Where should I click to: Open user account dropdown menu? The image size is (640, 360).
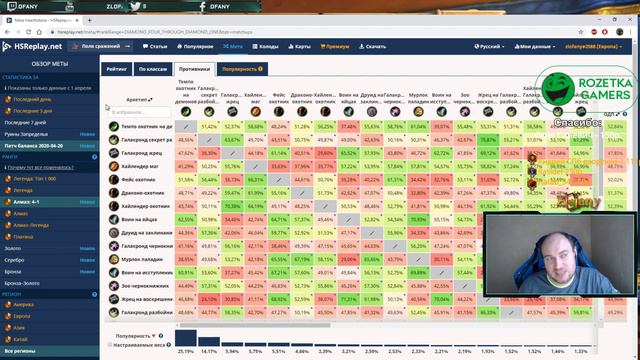pyautogui.click(x=593, y=47)
